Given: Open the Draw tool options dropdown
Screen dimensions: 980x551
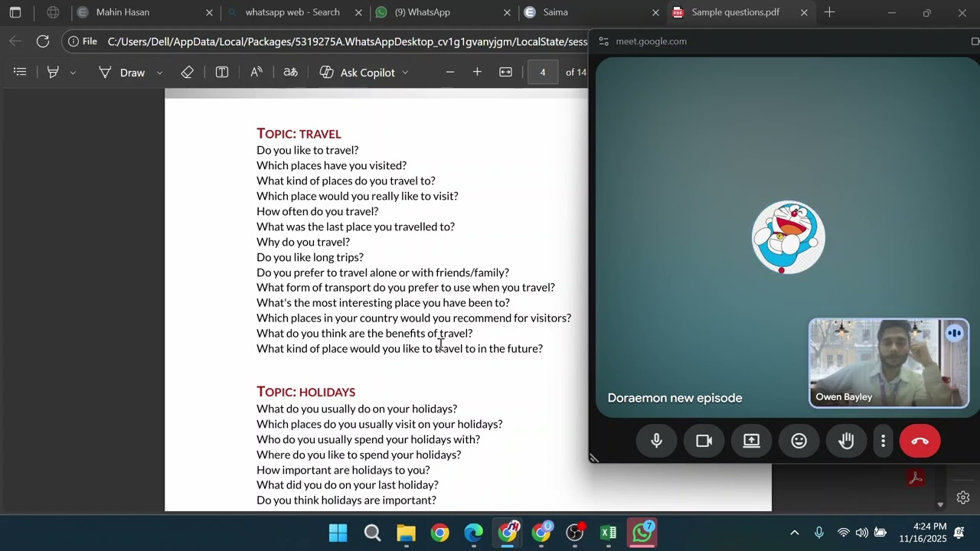Looking at the screenshot, I should tap(159, 73).
